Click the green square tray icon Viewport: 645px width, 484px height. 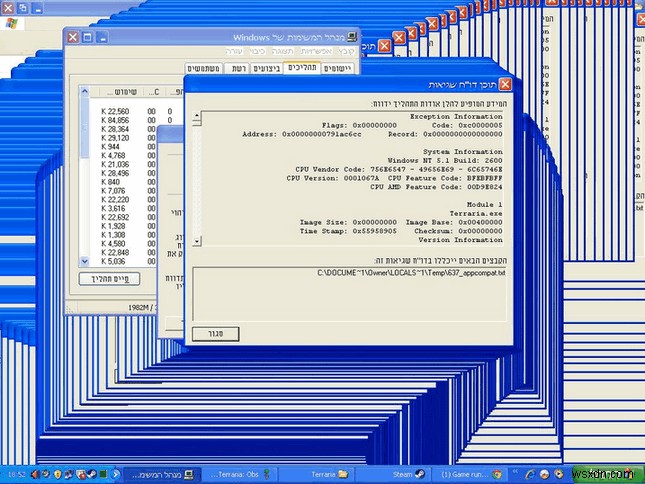point(102,473)
